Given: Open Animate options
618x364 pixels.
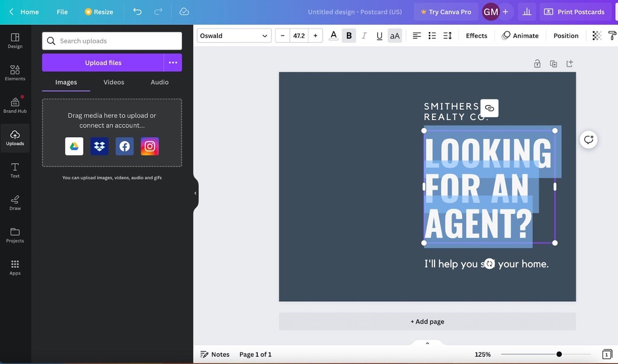Looking at the screenshot, I should click(x=520, y=36).
